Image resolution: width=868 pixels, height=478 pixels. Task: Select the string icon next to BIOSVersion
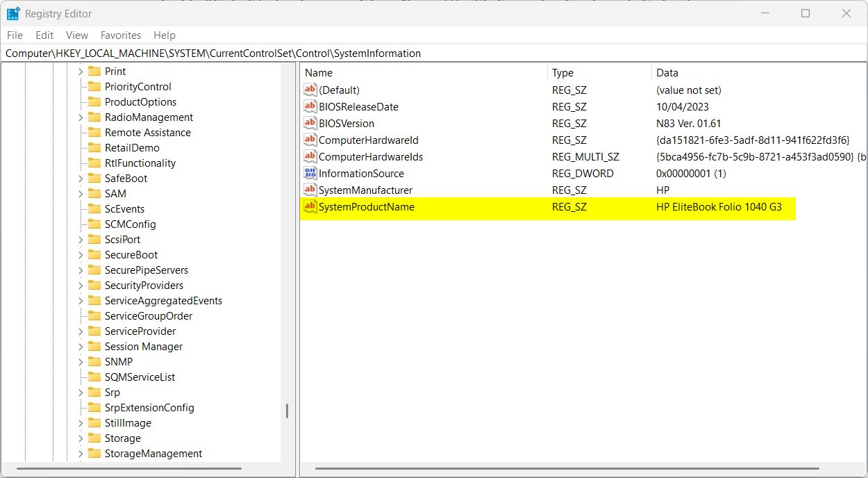pos(310,123)
